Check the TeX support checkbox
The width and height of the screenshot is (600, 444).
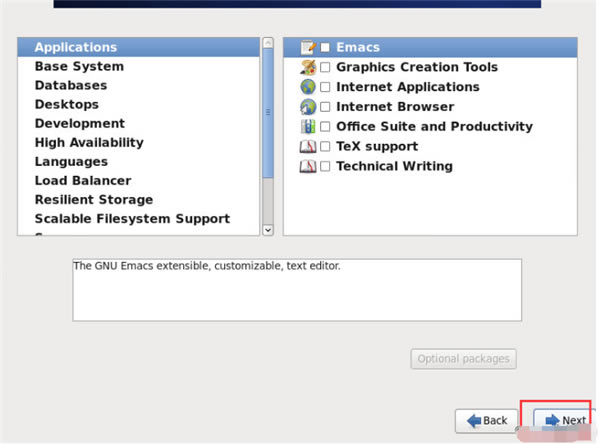[325, 147]
